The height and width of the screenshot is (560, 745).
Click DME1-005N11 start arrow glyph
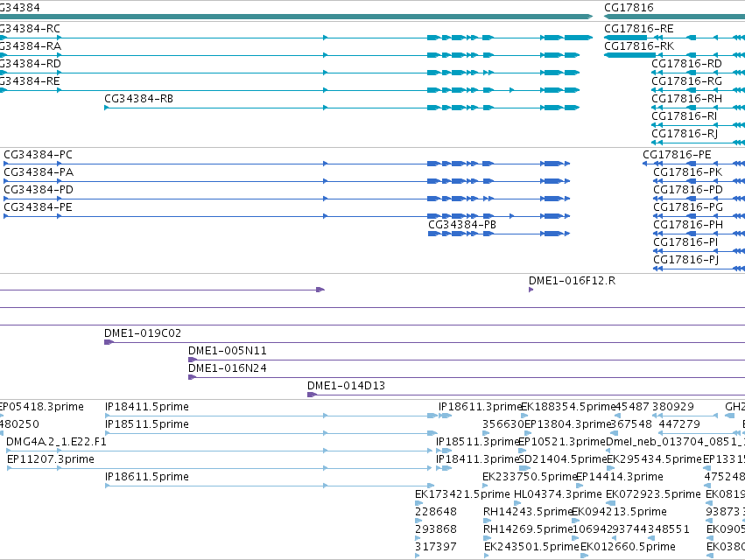193,360
